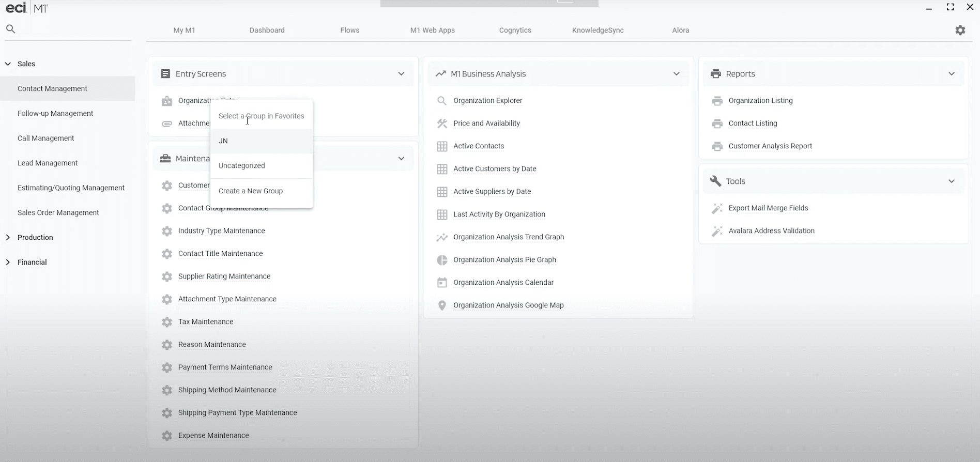Open Active Customers by Date link
The height and width of the screenshot is (462, 980).
495,169
